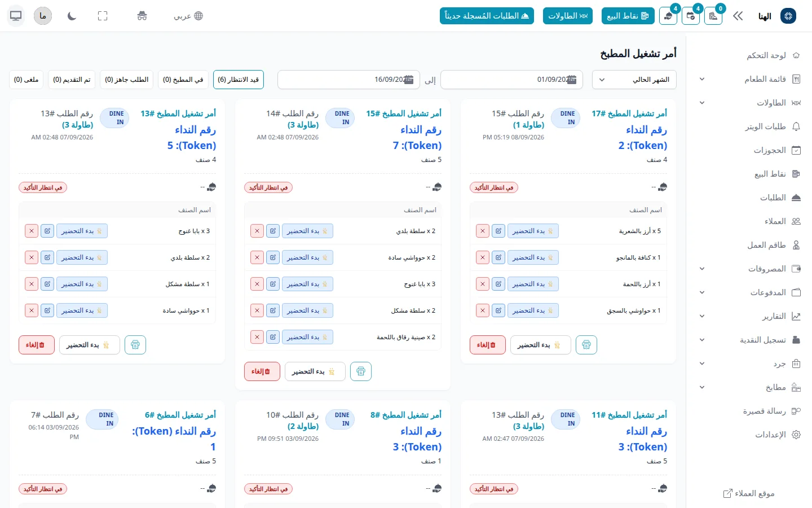The width and height of the screenshot is (812, 508).
Task: Click the الطلبات المُسجلة حديثاً button
Action: pos(487,16)
